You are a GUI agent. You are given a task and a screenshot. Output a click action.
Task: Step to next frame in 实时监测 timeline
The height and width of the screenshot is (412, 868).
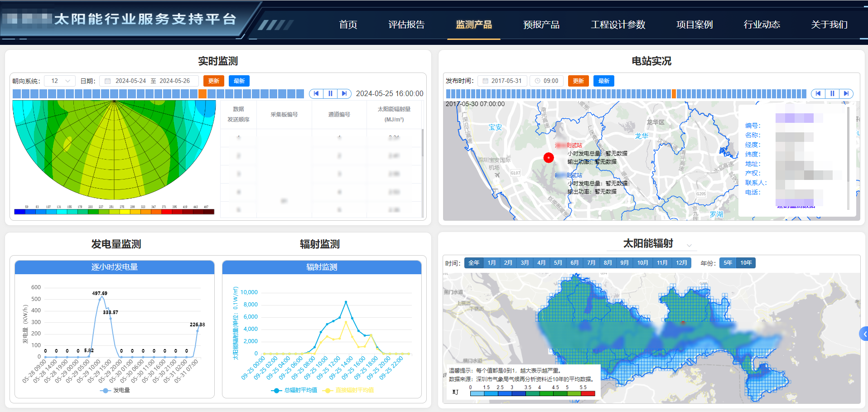pos(344,93)
